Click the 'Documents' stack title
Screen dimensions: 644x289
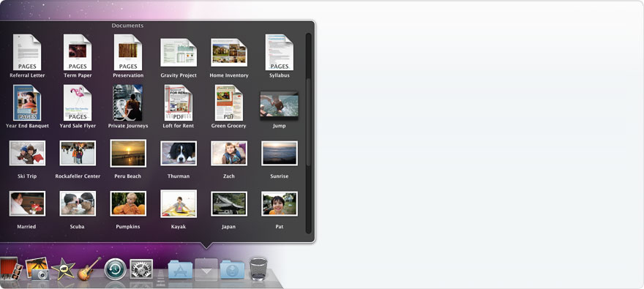(128, 26)
